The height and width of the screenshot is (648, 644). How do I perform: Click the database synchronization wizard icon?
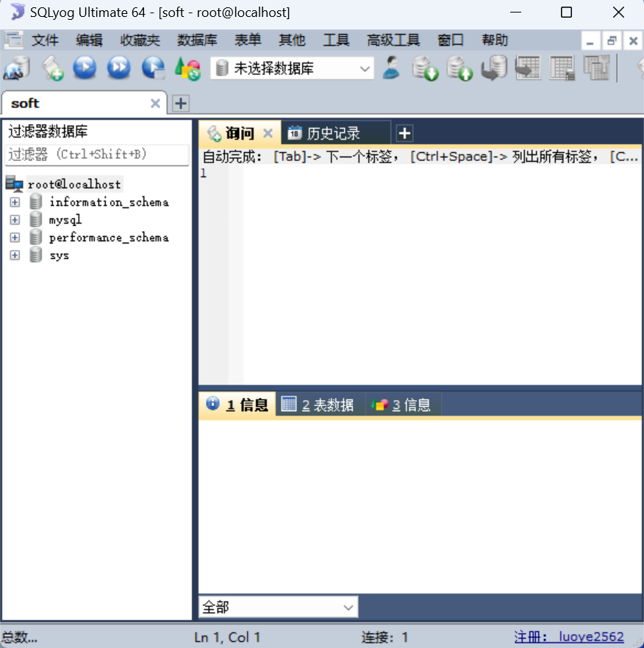(x=493, y=69)
